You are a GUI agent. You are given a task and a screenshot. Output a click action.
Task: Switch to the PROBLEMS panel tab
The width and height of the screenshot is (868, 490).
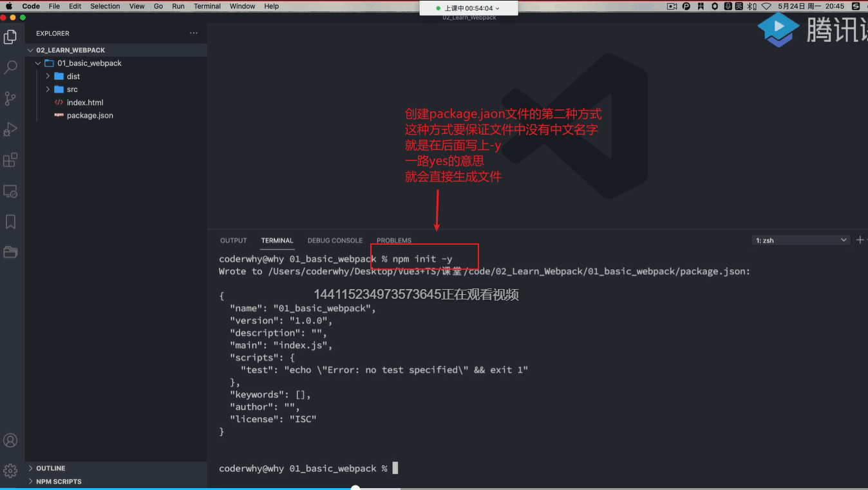[394, 240]
